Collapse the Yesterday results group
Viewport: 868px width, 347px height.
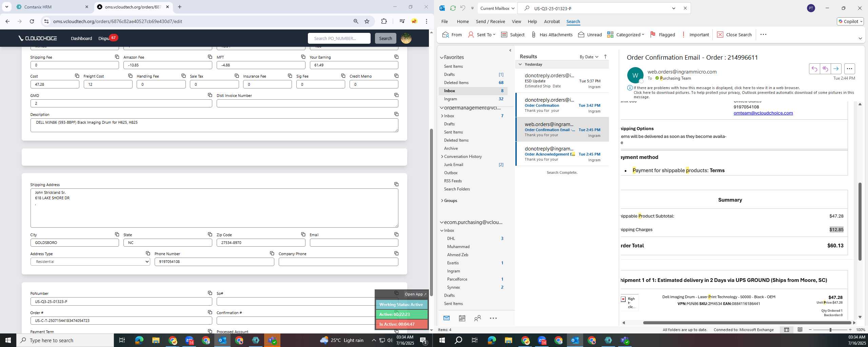520,64
